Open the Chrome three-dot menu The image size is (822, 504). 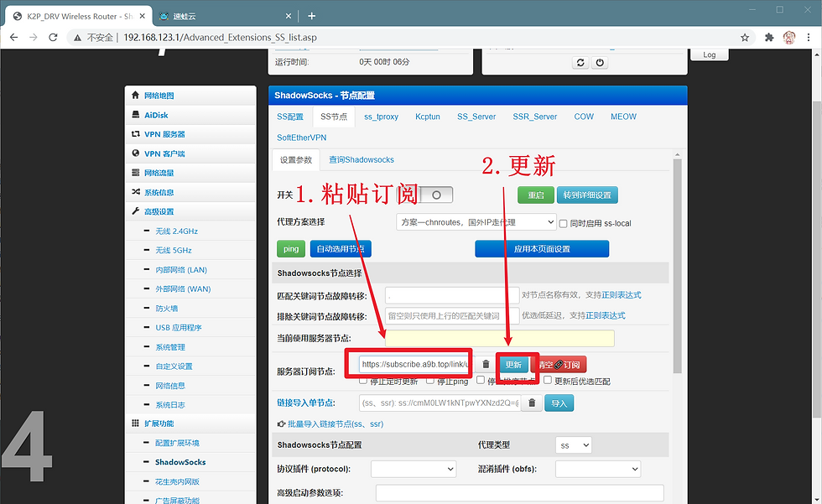809,37
